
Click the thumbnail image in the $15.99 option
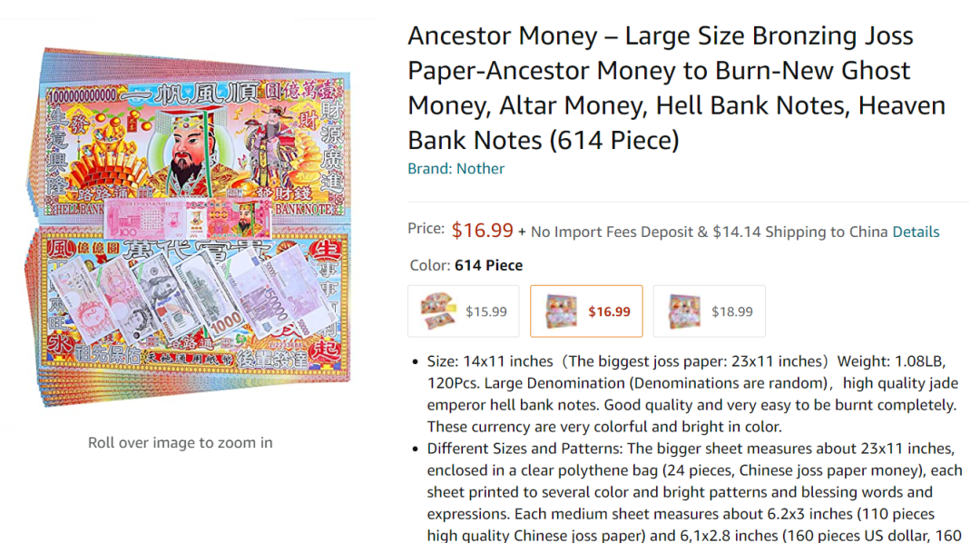pos(439,311)
